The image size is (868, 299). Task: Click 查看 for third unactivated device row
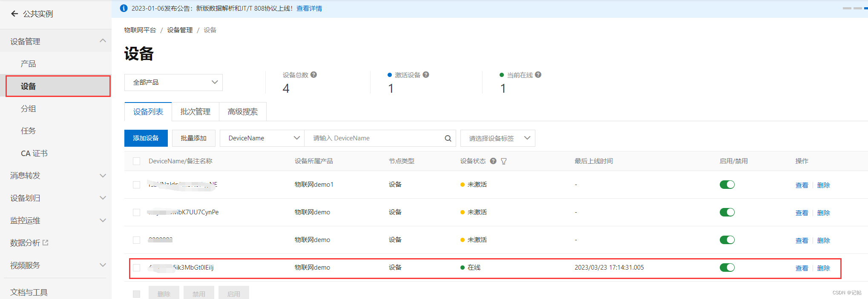[x=802, y=240]
